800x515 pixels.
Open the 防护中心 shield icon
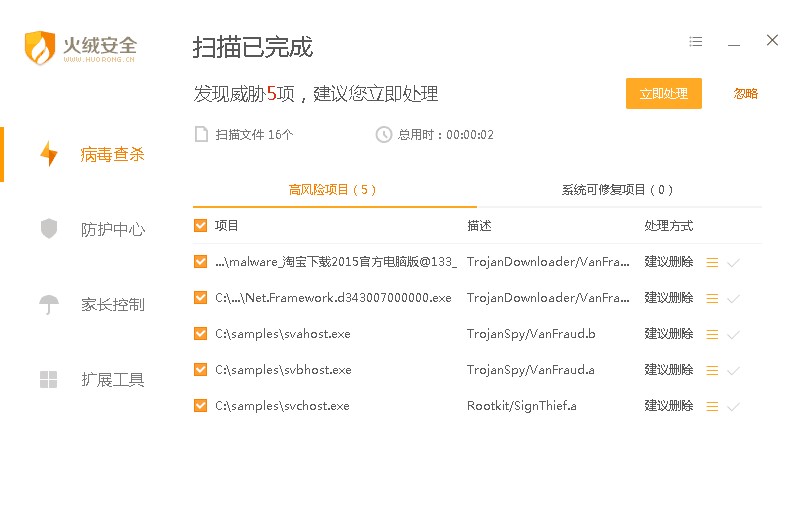[x=49, y=229]
